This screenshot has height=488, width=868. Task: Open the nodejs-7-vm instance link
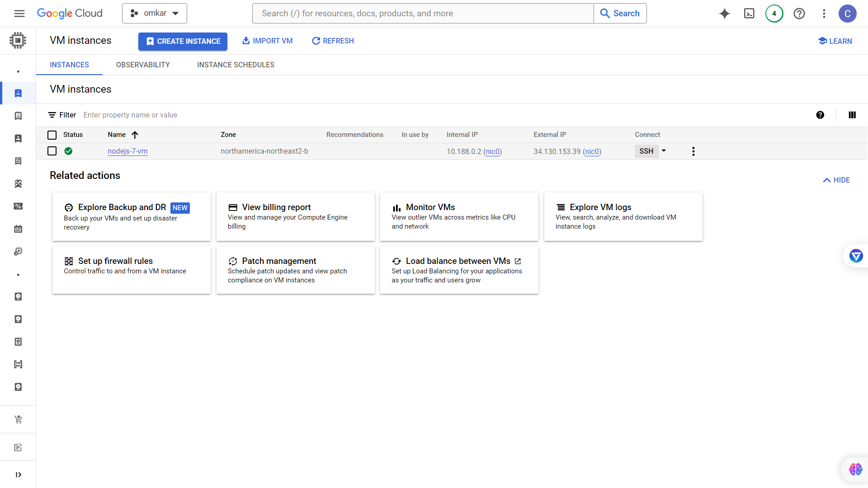coord(127,151)
